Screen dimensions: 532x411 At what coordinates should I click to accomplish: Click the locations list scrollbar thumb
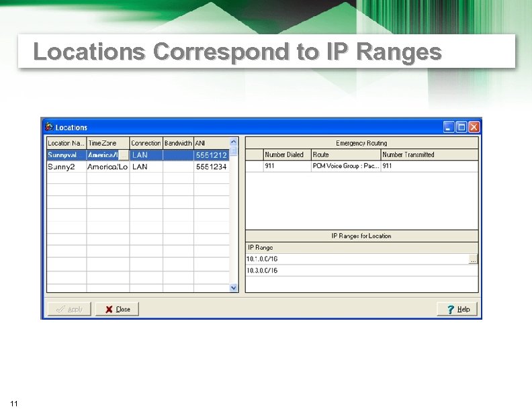coord(234,151)
